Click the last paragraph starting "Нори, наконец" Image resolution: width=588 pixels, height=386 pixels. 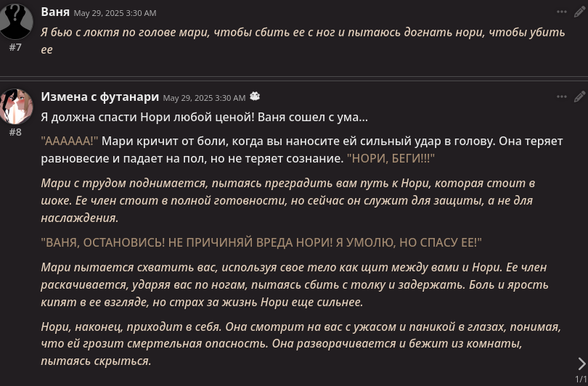coord(301,344)
